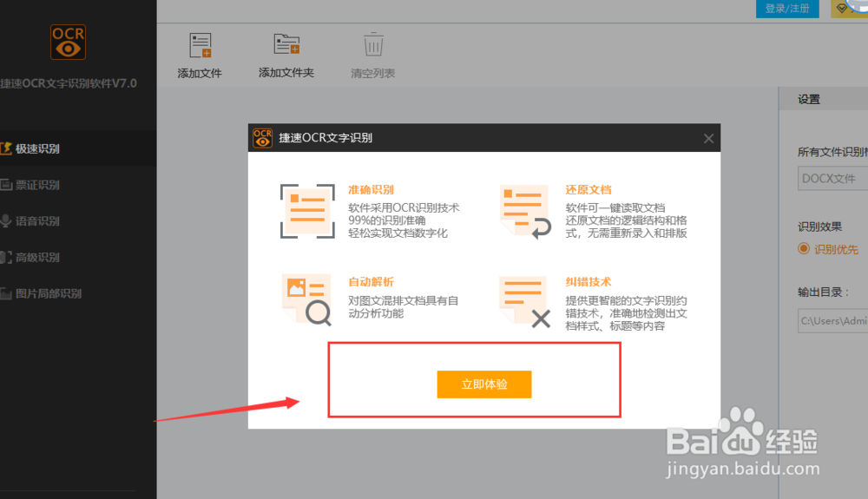Click the 还原文档 document restore icon
The height and width of the screenshot is (499, 868).
[x=525, y=212]
